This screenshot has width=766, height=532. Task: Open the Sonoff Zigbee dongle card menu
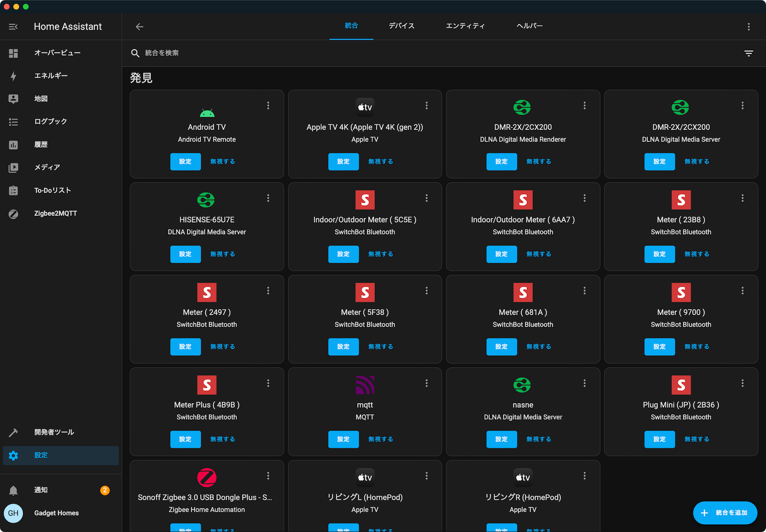click(268, 476)
